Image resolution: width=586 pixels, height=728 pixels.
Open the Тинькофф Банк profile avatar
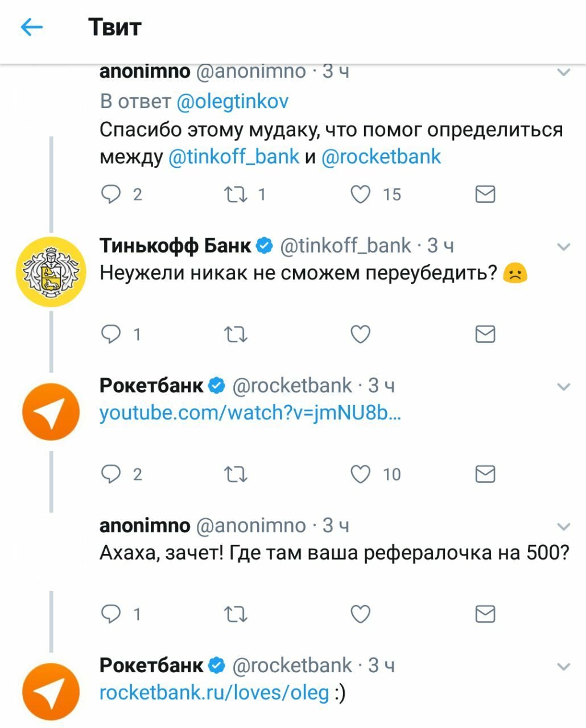[51, 272]
